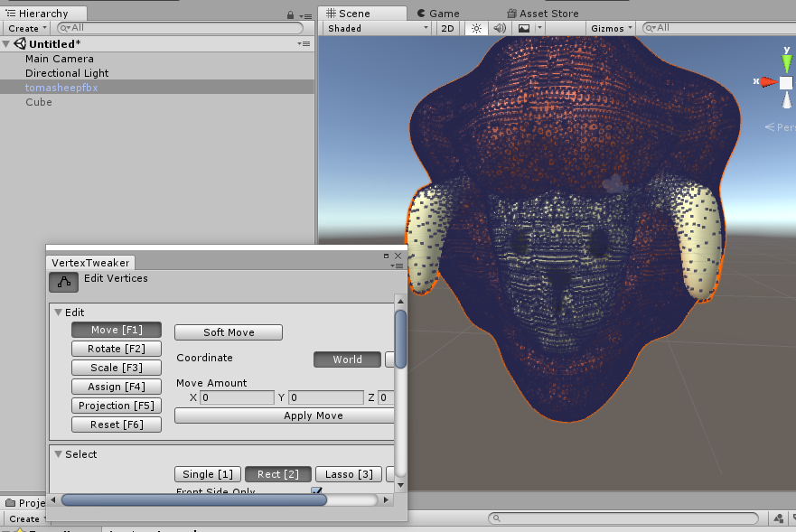The height and width of the screenshot is (532, 796).
Task: Open the VertexTweaker panel options menu icon
Action: 397,266
